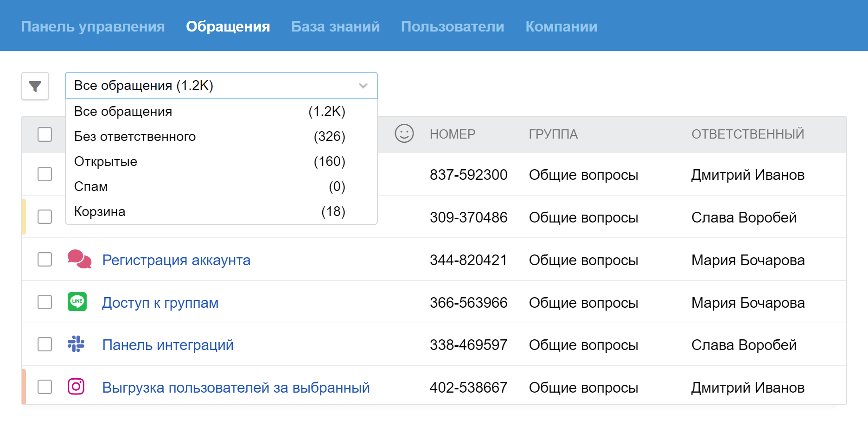Image resolution: width=868 pixels, height=426 pixels.
Task: Sort by the ГРУППА column header
Action: point(553,134)
